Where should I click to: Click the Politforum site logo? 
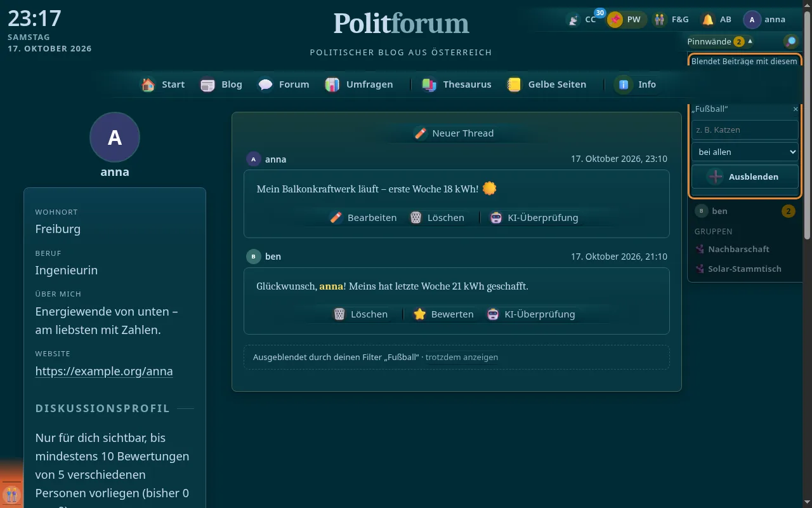pyautogui.click(x=402, y=23)
